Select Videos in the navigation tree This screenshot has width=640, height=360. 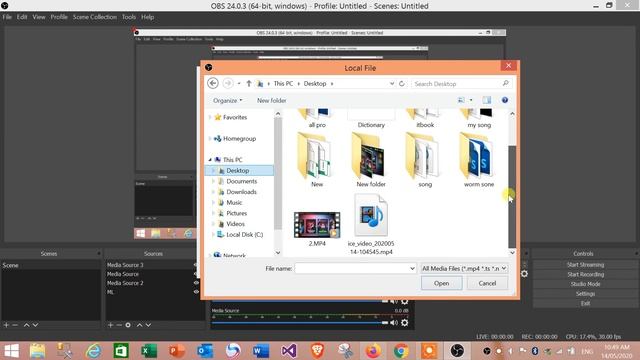[236, 224]
